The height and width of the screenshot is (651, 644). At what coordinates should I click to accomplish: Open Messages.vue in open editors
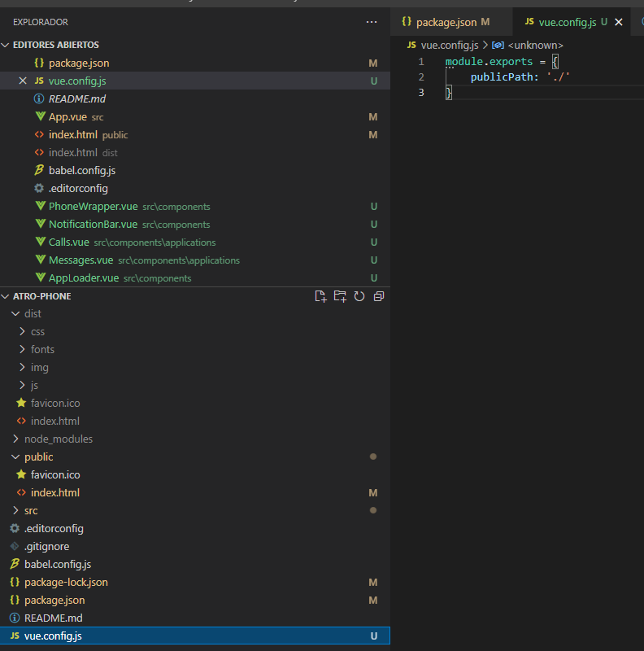click(195, 260)
